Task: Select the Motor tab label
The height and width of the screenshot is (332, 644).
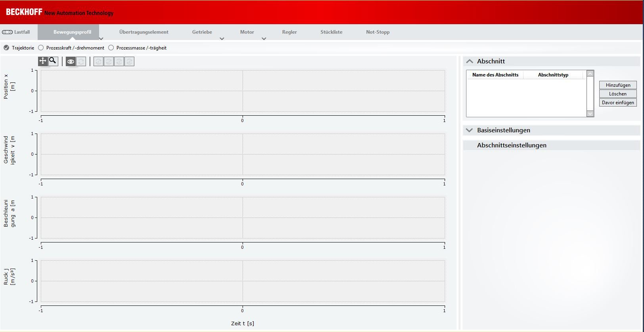Action: 247,32
